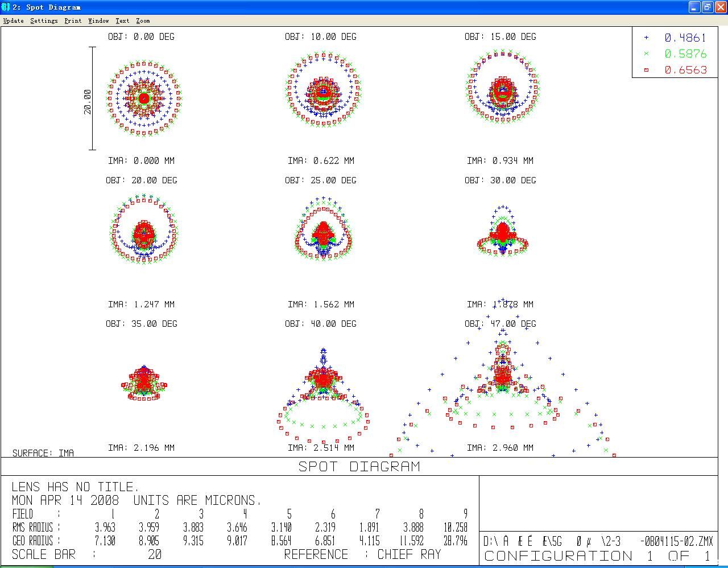This screenshot has height=568, width=728.
Task: Open the Zoom menu
Action: coord(143,20)
